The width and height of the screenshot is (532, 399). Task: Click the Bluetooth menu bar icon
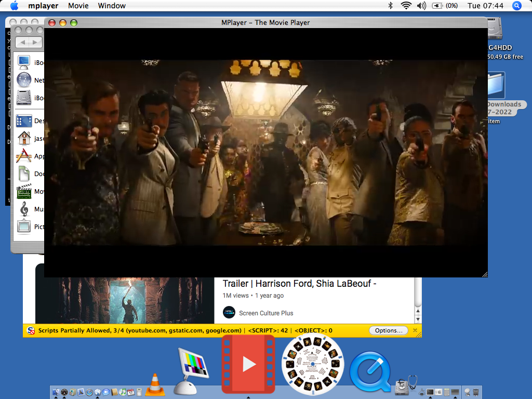[391, 5]
